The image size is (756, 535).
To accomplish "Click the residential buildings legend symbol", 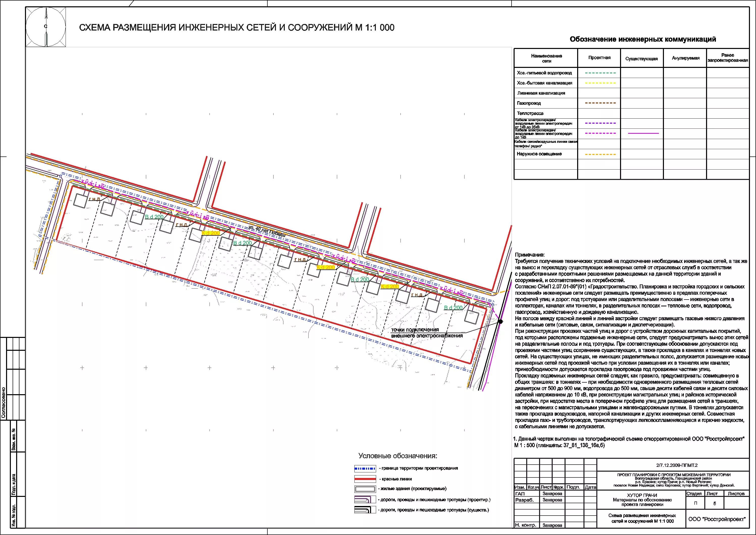I will coord(365,489).
